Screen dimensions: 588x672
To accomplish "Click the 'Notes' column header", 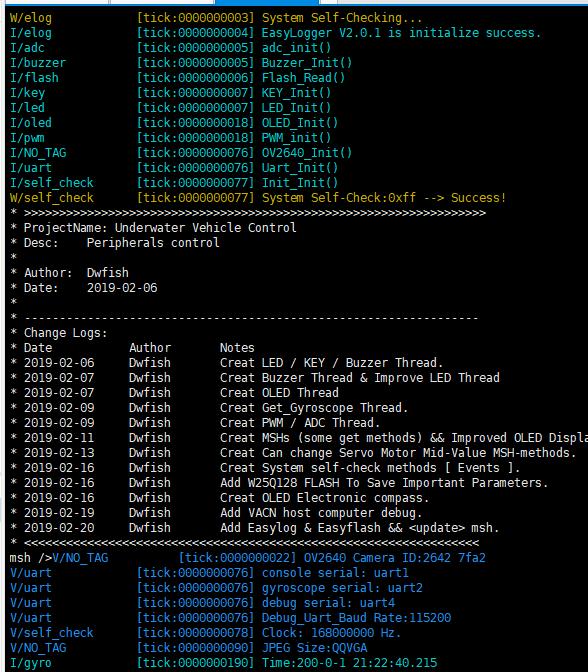I will click(x=237, y=348).
